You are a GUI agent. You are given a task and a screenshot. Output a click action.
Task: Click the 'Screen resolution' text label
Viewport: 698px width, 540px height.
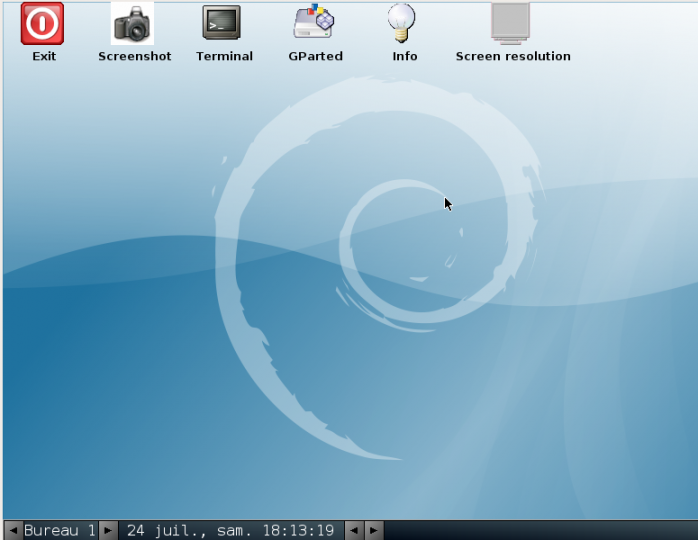click(513, 57)
